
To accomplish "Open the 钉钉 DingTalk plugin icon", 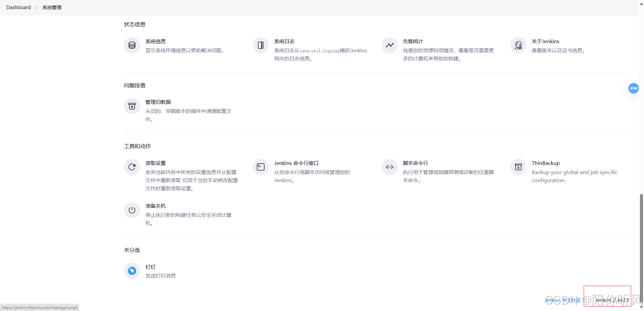I will pyautogui.click(x=132, y=271).
